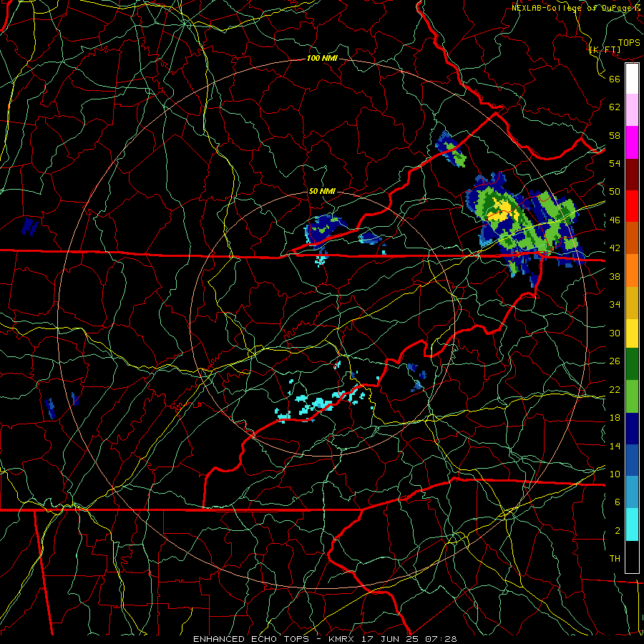Click the legend value "30"
Viewport: 644px width, 644px height.
[x=615, y=333]
